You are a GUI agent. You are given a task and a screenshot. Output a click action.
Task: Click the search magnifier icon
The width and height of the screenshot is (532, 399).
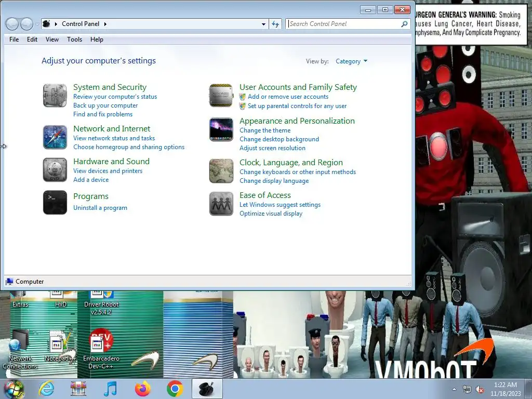pos(404,24)
